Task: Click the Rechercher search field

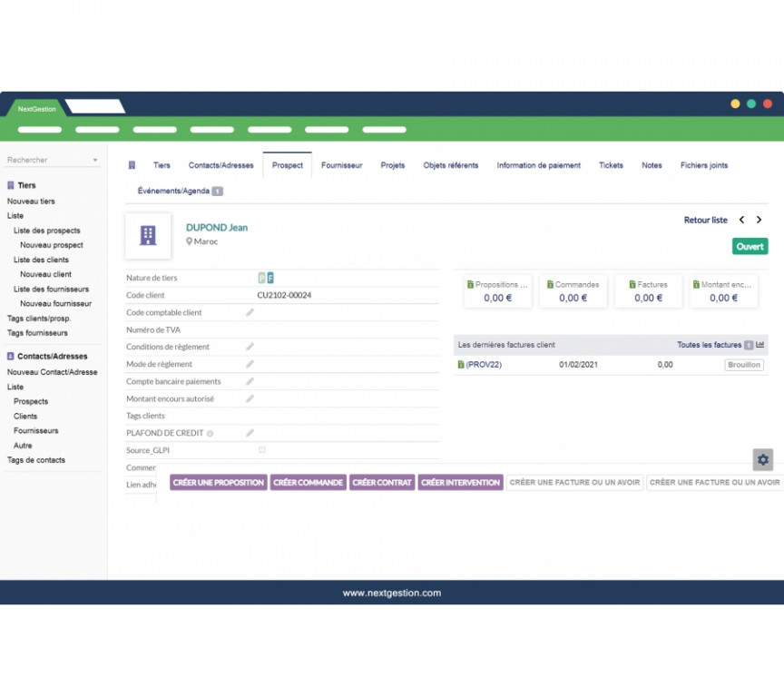Action: tap(53, 160)
